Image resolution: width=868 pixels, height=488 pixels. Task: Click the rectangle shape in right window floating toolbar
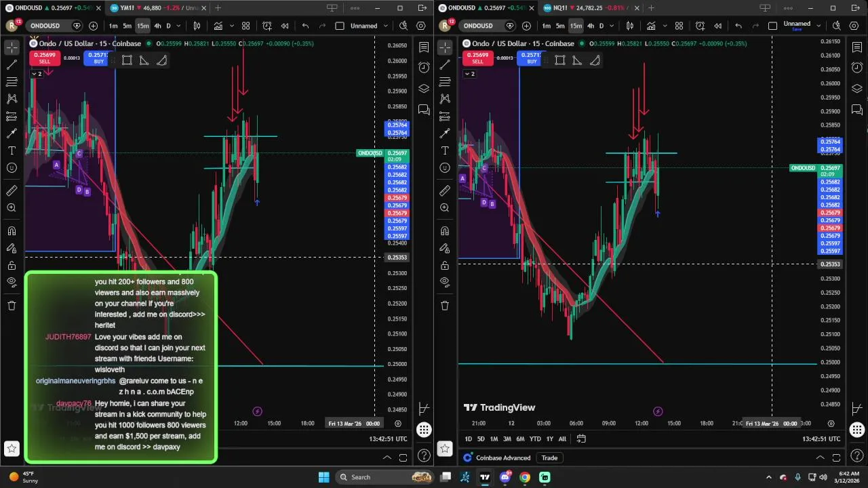tap(559, 60)
